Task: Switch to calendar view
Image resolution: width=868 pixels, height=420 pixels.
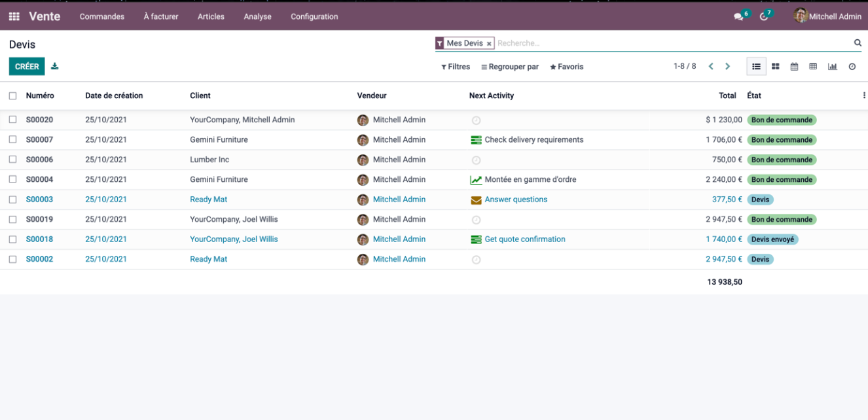Action: [x=794, y=67]
